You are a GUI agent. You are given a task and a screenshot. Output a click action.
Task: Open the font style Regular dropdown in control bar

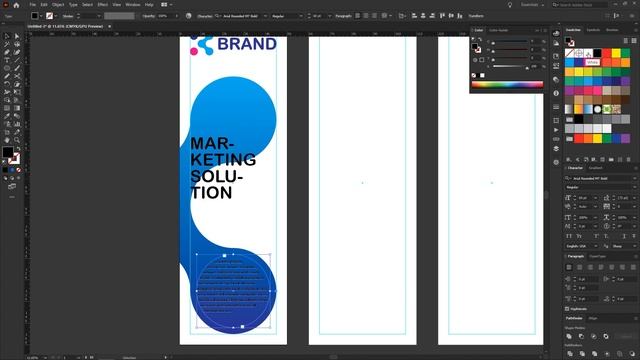(x=301, y=16)
